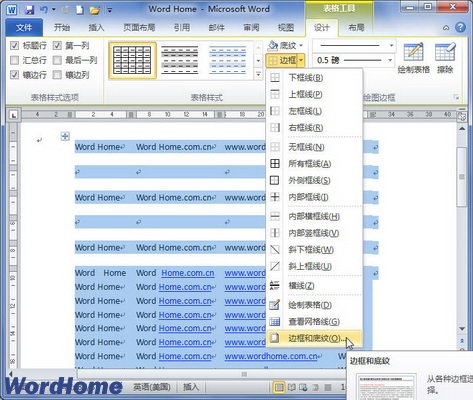Click the Undo icon in quick access toolbar

tap(44, 10)
